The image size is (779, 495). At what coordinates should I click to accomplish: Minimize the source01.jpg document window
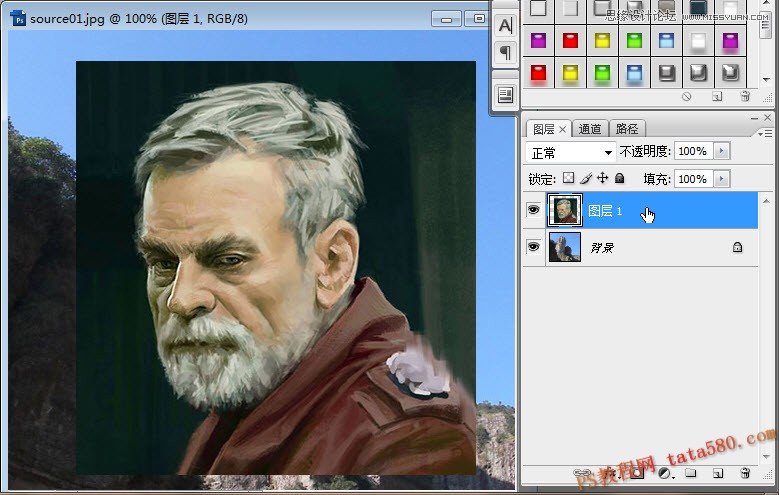pyautogui.click(x=446, y=19)
